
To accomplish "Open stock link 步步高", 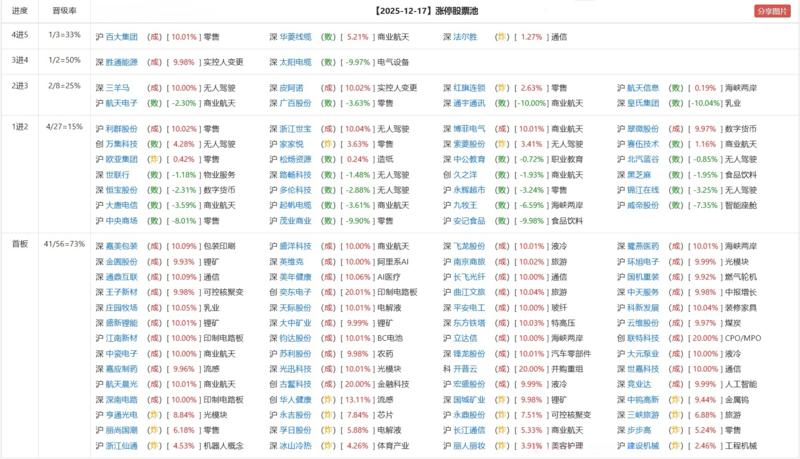I will 639,430.
